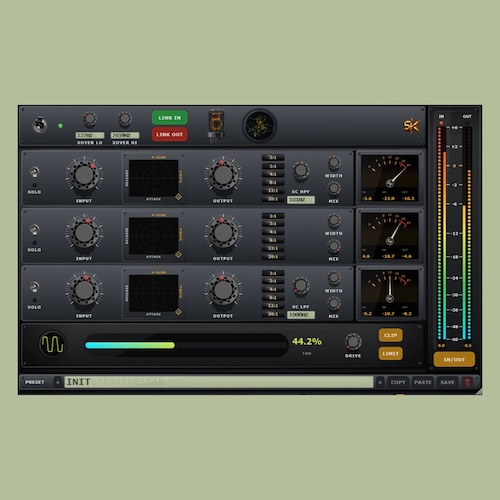Go to previous preset with left arrow
This screenshot has height=500, width=500.
[x=58, y=382]
